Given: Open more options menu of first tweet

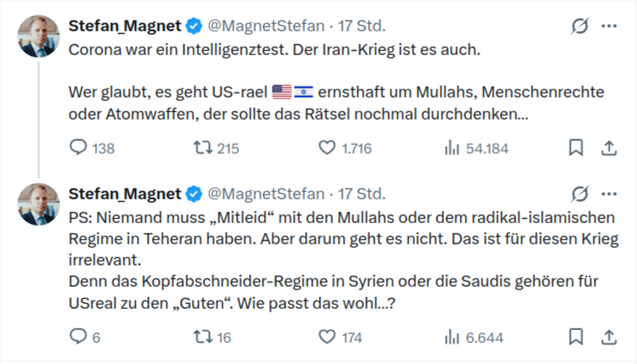Looking at the screenshot, I should coord(608,26).
